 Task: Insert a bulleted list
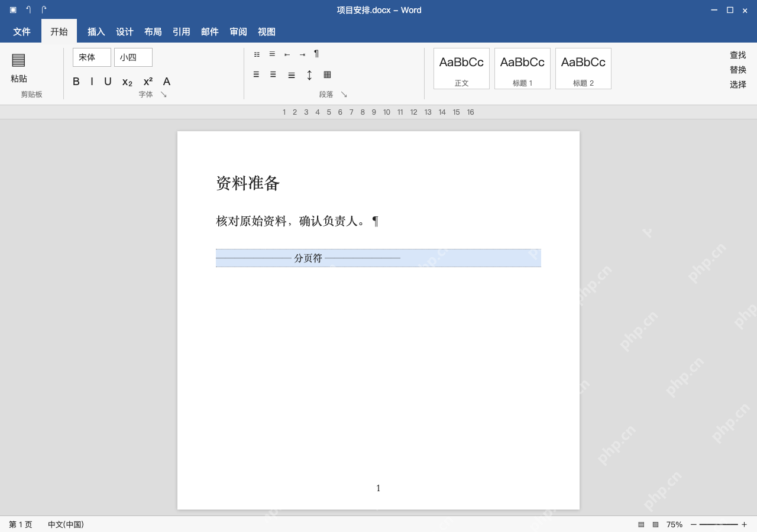(257, 54)
